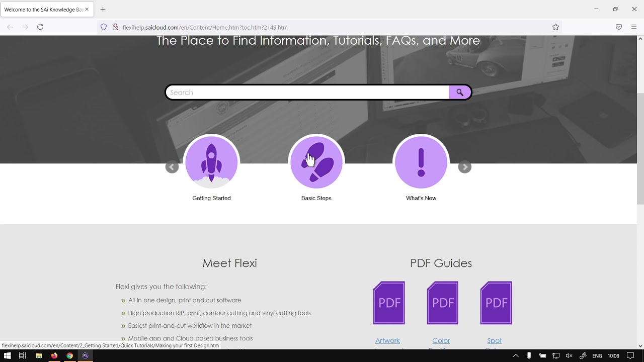Go back to previous page

point(10,27)
